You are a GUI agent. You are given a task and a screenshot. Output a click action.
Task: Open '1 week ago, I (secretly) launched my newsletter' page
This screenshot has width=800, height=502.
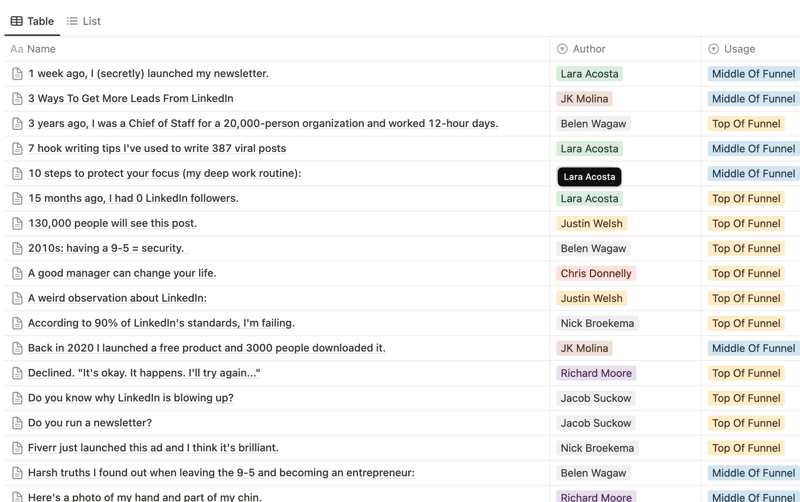148,74
